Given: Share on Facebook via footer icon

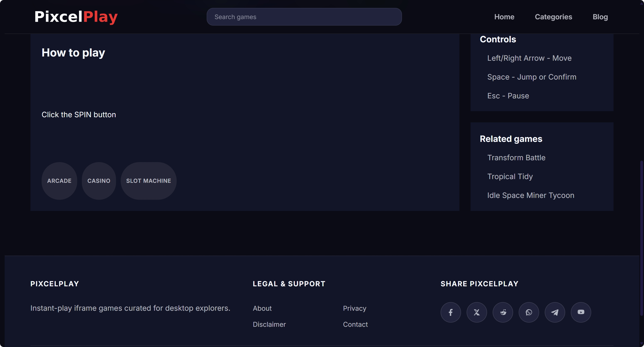Looking at the screenshot, I should (451, 312).
